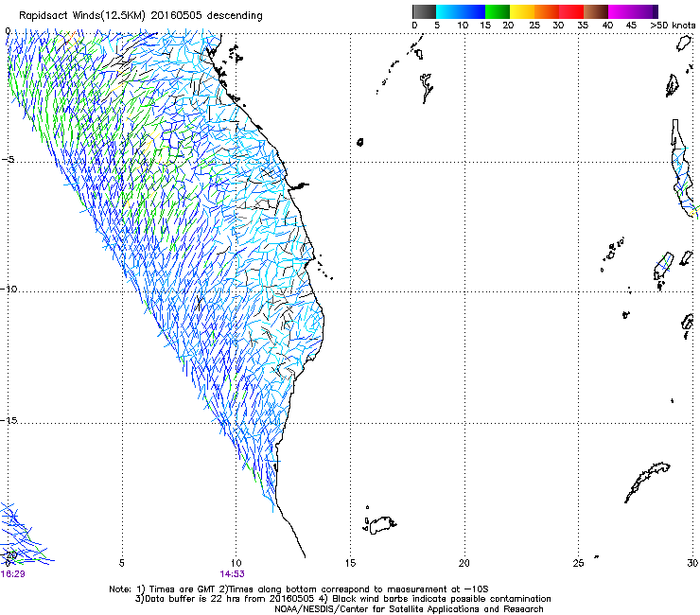
Task: Pick the dark blue 10–15 knots legend color
Action: pyautogui.click(x=473, y=11)
